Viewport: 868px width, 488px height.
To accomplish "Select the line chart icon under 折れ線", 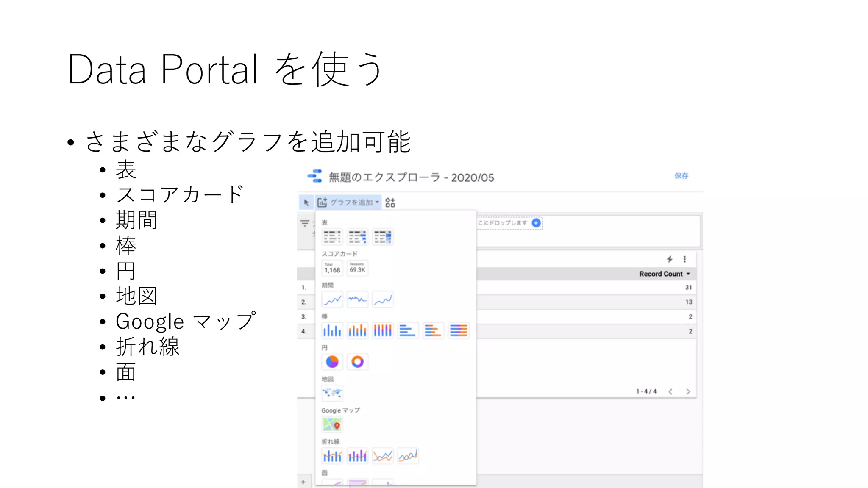I will [383, 456].
